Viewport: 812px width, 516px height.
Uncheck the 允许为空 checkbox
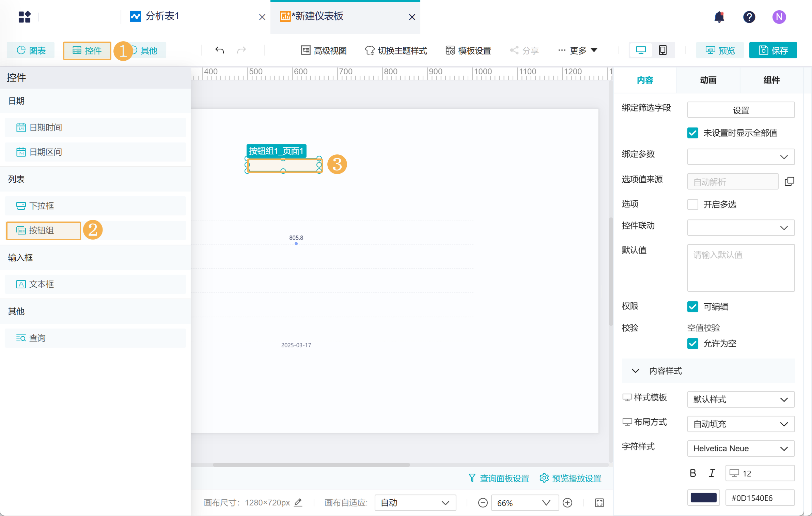(692, 344)
